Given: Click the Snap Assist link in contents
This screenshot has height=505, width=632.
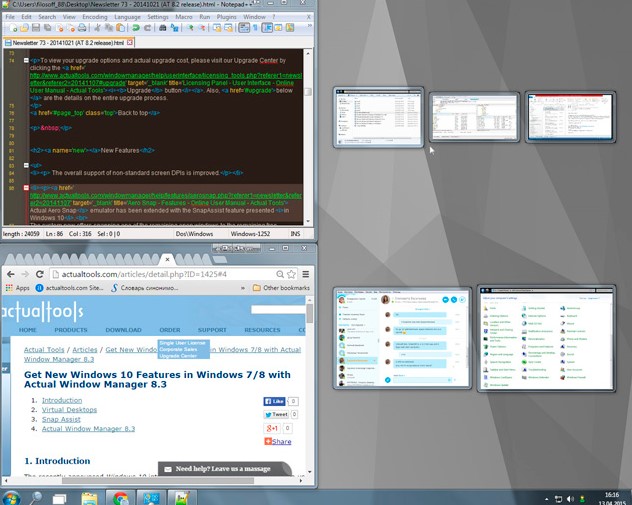Looking at the screenshot, I should [x=61, y=419].
